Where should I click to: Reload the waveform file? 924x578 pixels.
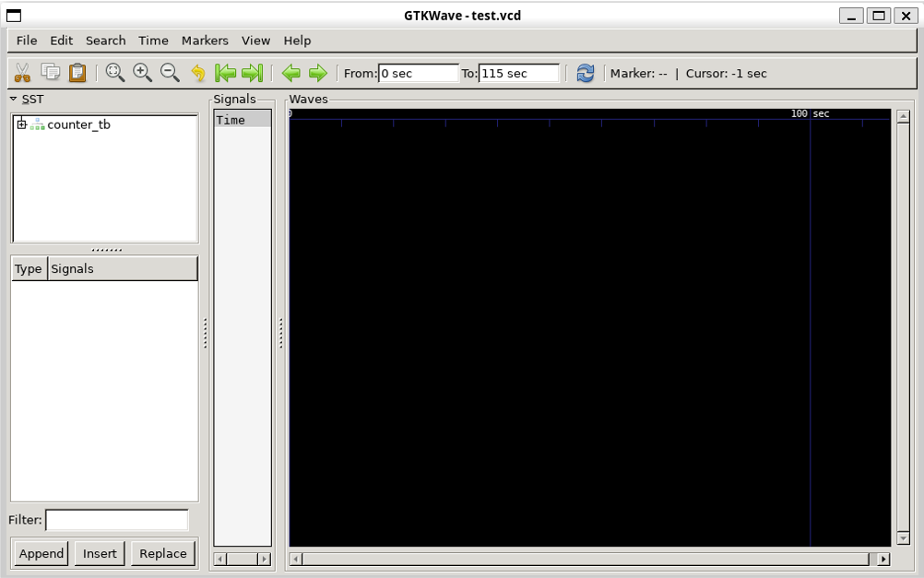coord(586,73)
